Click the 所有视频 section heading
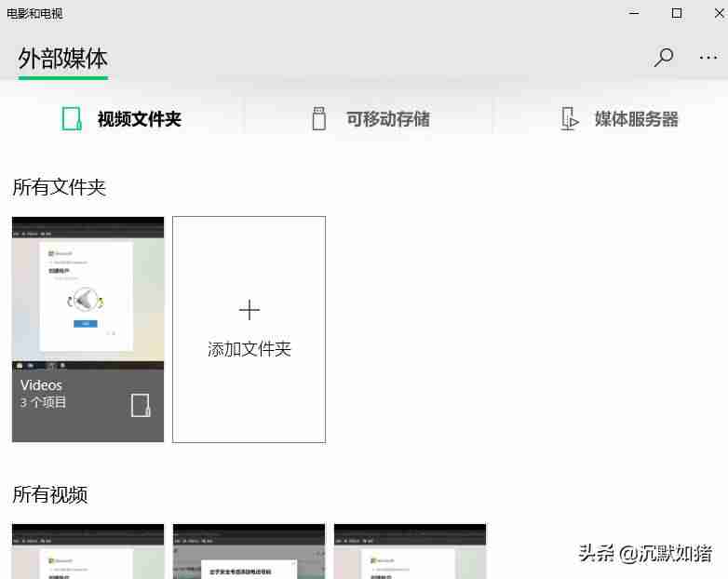 50,494
